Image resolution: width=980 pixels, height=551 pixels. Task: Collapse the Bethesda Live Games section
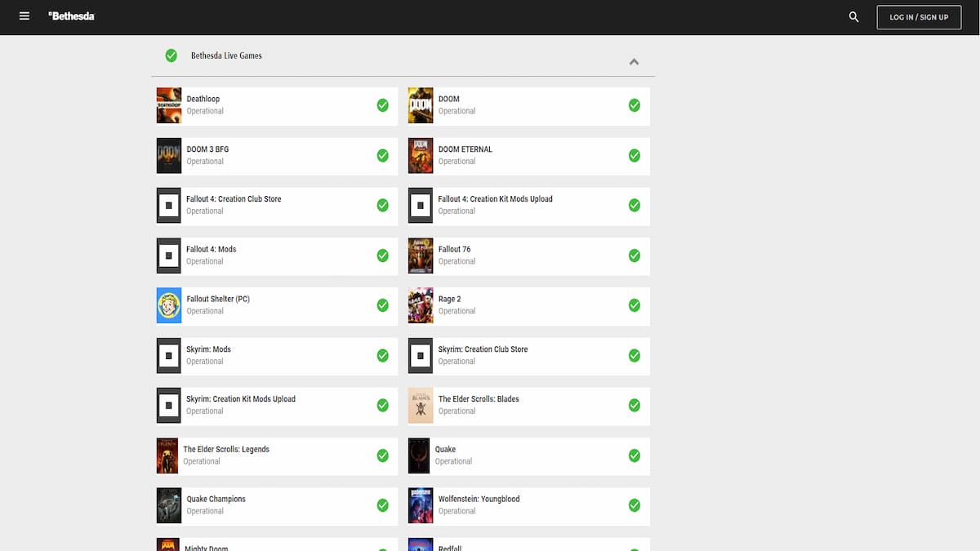pyautogui.click(x=634, y=62)
